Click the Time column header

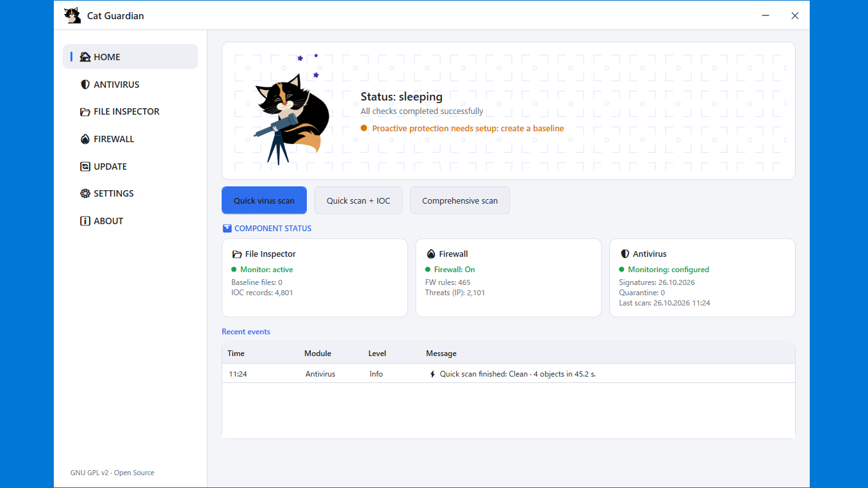pos(236,354)
